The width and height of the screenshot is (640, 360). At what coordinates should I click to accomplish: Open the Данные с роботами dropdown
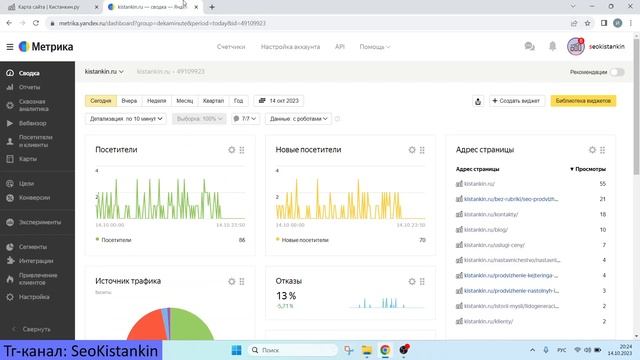298,119
